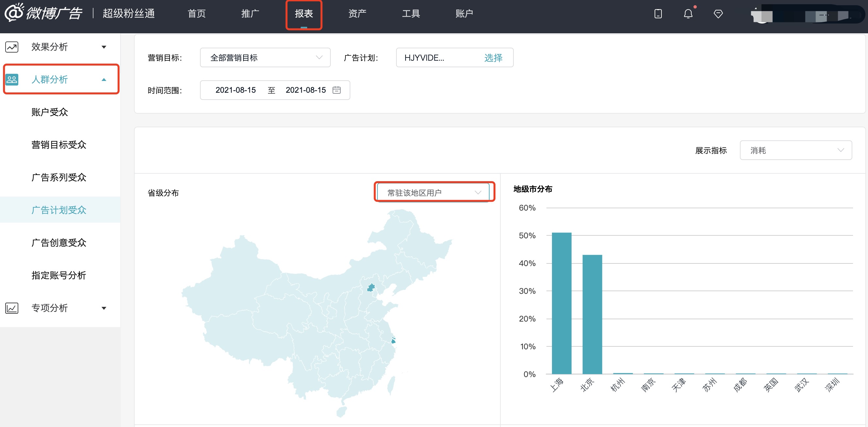Click the 上海 bar in city chart
868x427 pixels.
[x=561, y=303]
